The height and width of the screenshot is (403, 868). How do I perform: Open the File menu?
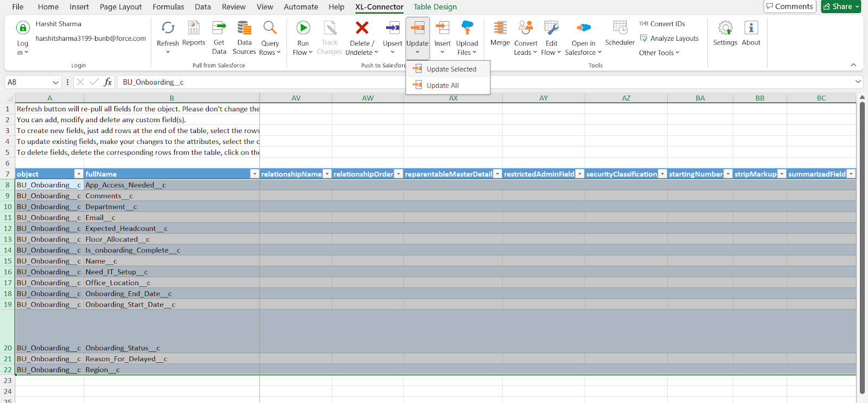[18, 7]
